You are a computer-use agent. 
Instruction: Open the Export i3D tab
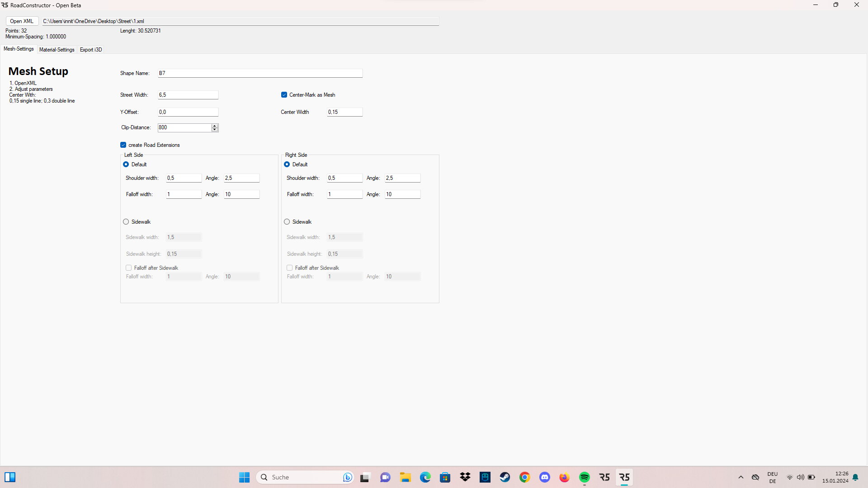91,50
